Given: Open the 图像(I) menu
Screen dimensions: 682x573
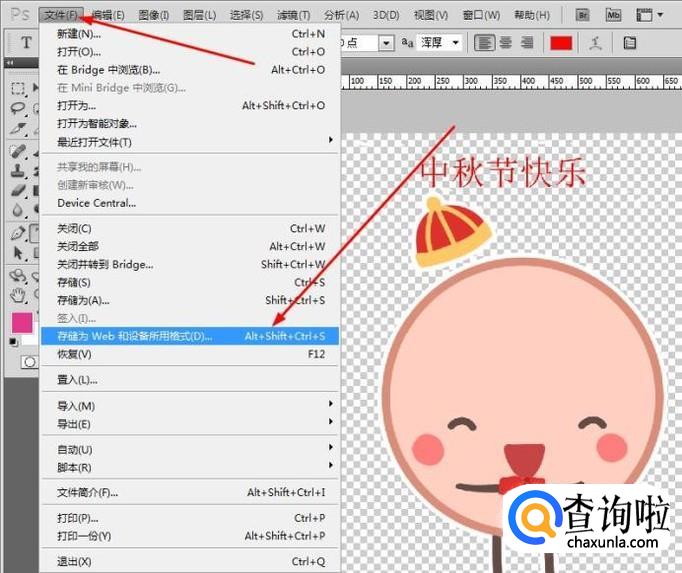Looking at the screenshot, I should pyautogui.click(x=154, y=15).
